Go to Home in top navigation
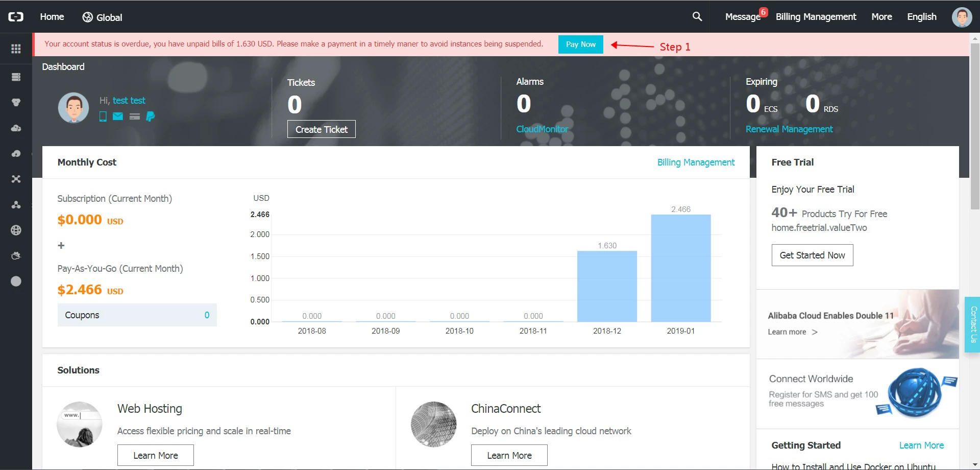980x470 pixels. click(x=52, y=17)
